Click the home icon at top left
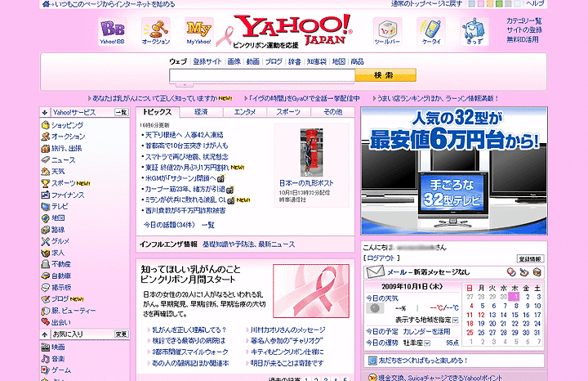The height and width of the screenshot is (381, 588). [x=46, y=4]
